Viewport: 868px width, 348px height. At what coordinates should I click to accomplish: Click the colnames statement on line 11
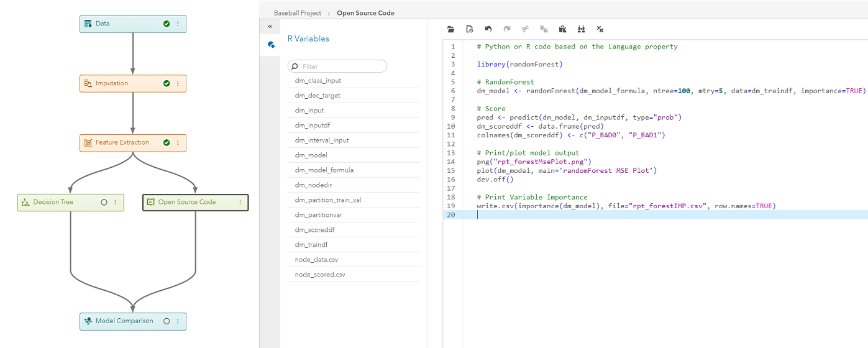pyautogui.click(x=571, y=135)
